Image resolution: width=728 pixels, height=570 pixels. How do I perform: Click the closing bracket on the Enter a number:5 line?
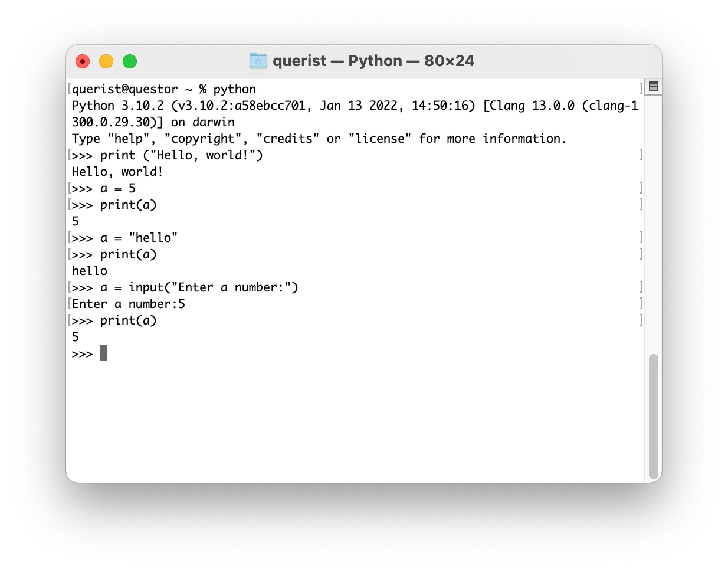tap(641, 304)
